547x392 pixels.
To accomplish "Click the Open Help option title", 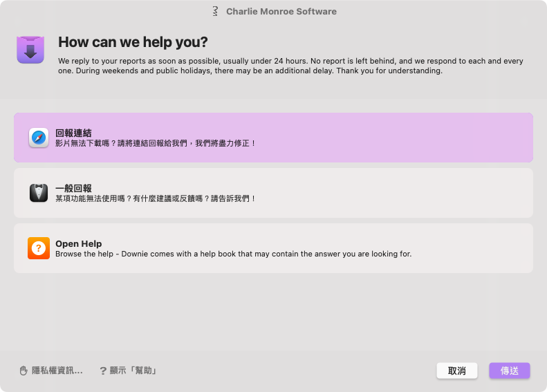I will click(79, 243).
